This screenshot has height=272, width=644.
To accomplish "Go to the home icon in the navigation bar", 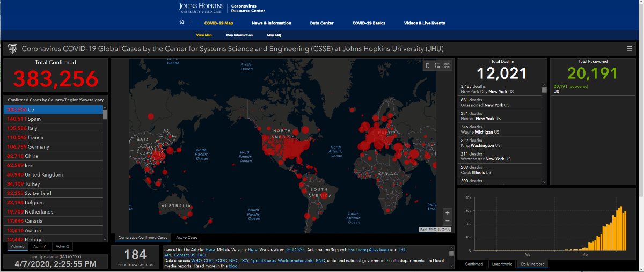I will click(182, 23).
